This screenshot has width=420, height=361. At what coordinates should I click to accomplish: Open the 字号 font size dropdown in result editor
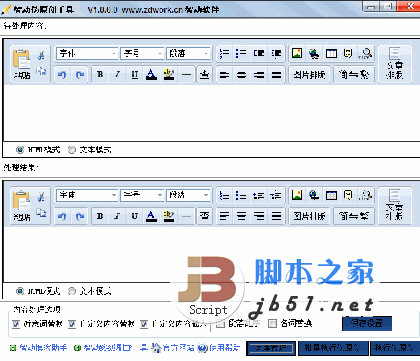[142, 195]
